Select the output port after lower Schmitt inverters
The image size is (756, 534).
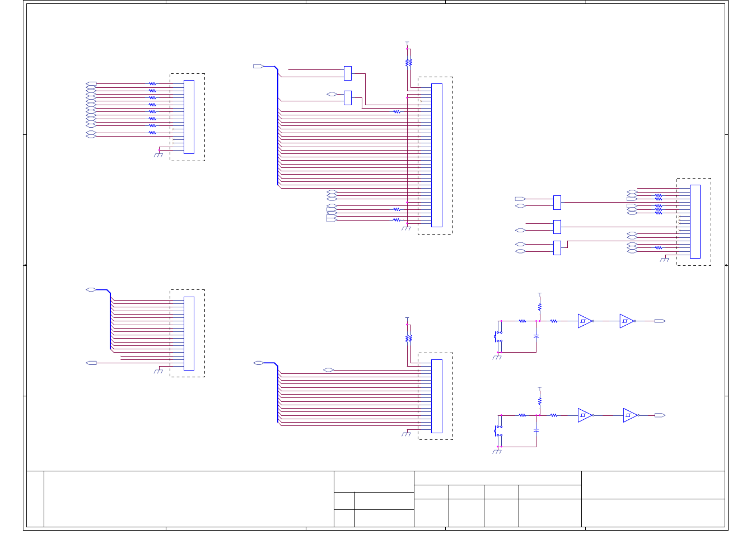pyautogui.click(x=660, y=415)
